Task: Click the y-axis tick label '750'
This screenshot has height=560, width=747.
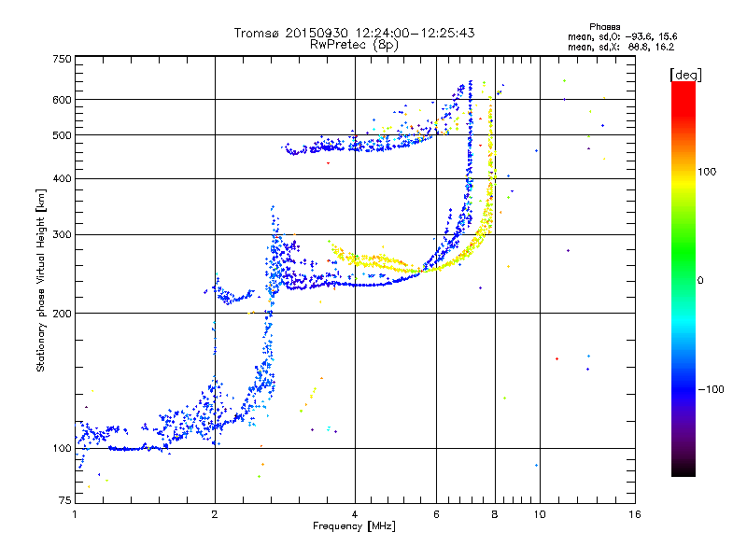Action: tap(62, 59)
